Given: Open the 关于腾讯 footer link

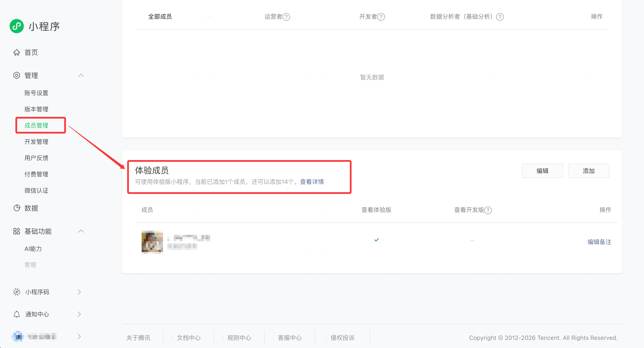Looking at the screenshot, I should tap(138, 338).
